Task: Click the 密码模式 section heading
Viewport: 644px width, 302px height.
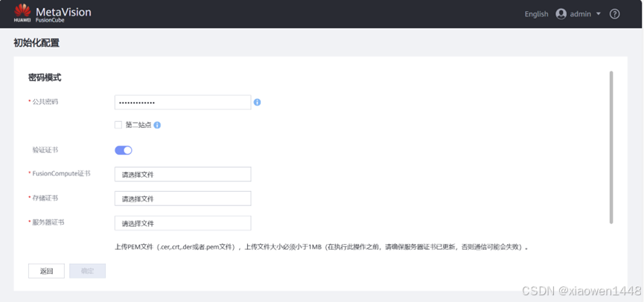Action: [45, 77]
